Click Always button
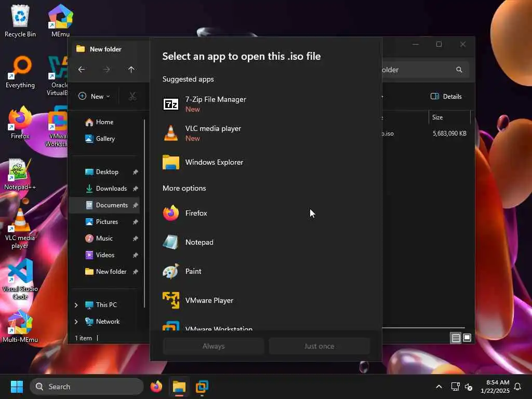 (214, 347)
